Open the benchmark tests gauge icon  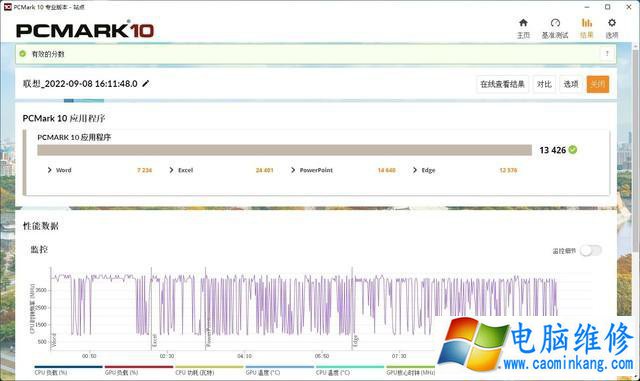click(x=555, y=23)
